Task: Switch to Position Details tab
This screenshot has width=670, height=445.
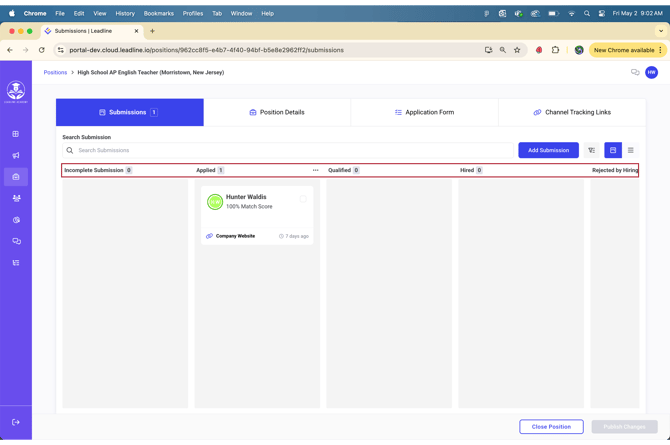Action: [x=277, y=112]
